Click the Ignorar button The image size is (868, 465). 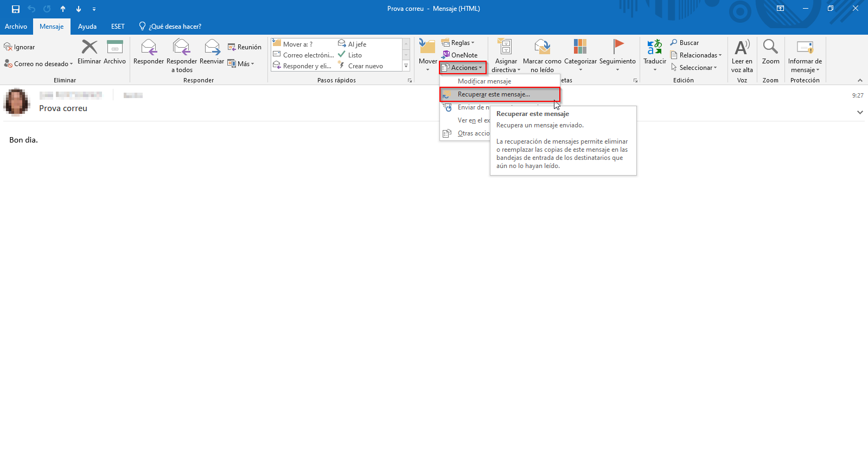20,47
